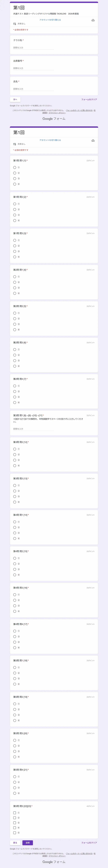Select option ② for 第4問 問3 [16]
Screen dimensions: 108x868
pos(15,600)
